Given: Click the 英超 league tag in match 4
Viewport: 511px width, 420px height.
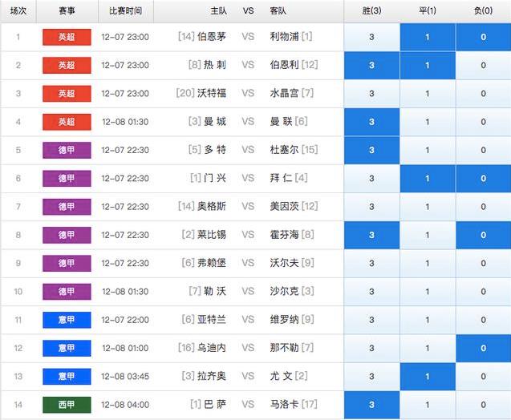Looking at the screenshot, I should (x=67, y=122).
